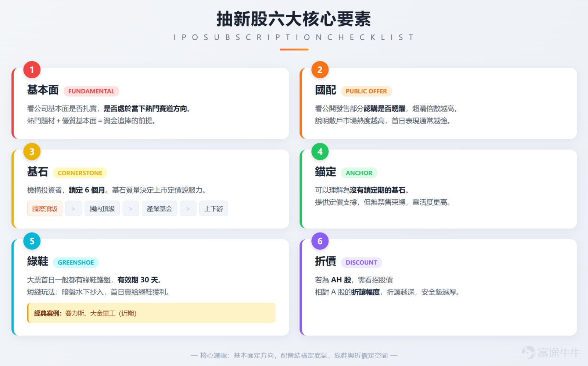588x366 pixels.
Task: Click the orange number 2 badge
Action: [320, 70]
